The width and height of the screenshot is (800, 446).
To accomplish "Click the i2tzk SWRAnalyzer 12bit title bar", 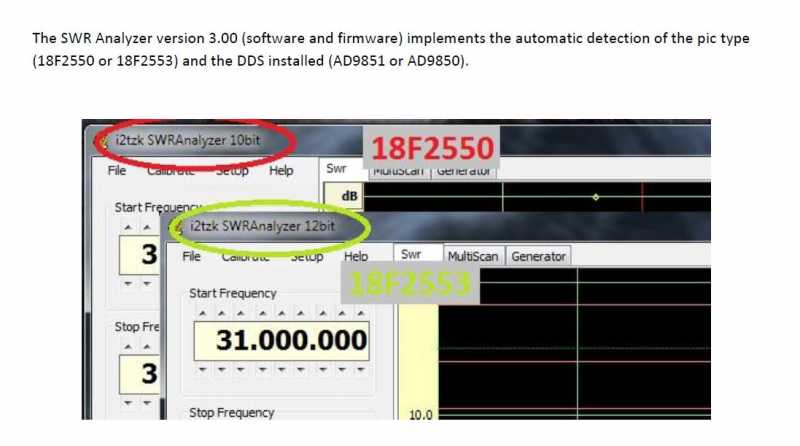I will pos(263,226).
